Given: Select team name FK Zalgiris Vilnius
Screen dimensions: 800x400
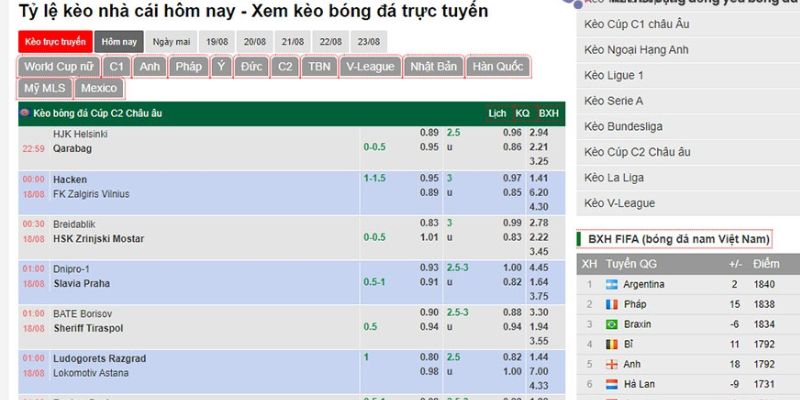Looking at the screenshot, I should pos(91,194).
